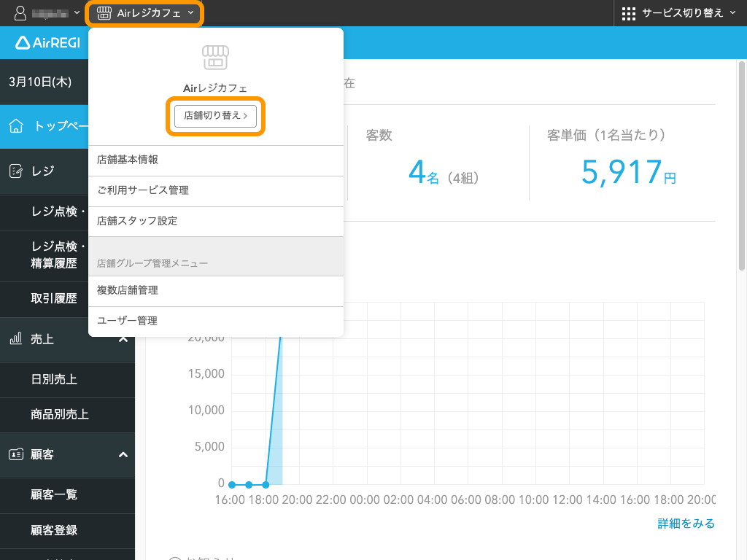
Task: Click the 詳細をみる link
Action: pos(686,524)
